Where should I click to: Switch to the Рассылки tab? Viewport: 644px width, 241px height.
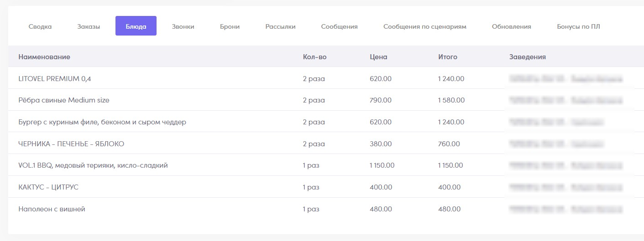[280, 26]
